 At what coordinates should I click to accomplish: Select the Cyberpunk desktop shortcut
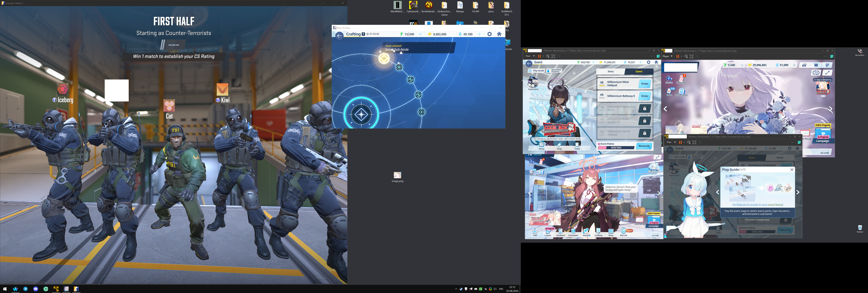tap(413, 7)
